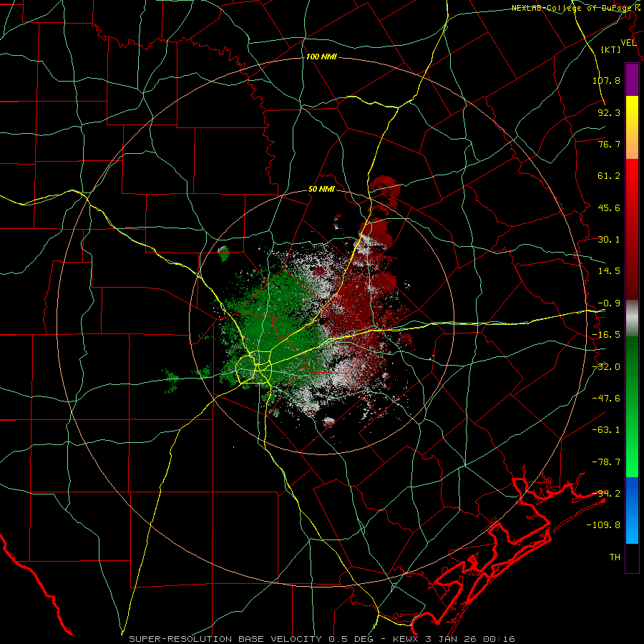This screenshot has height=644, width=644.
Task: Click the blue segment of color bar
Action: point(632,510)
